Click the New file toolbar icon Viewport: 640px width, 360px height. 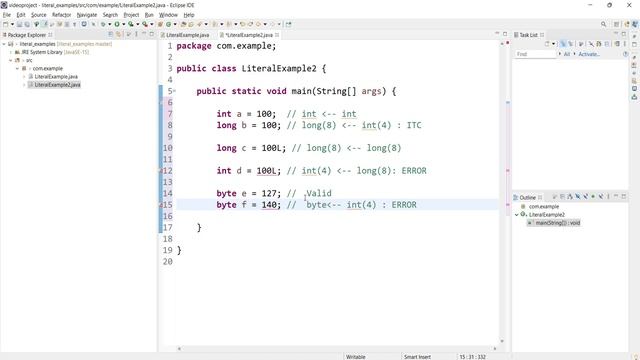pos(6,24)
